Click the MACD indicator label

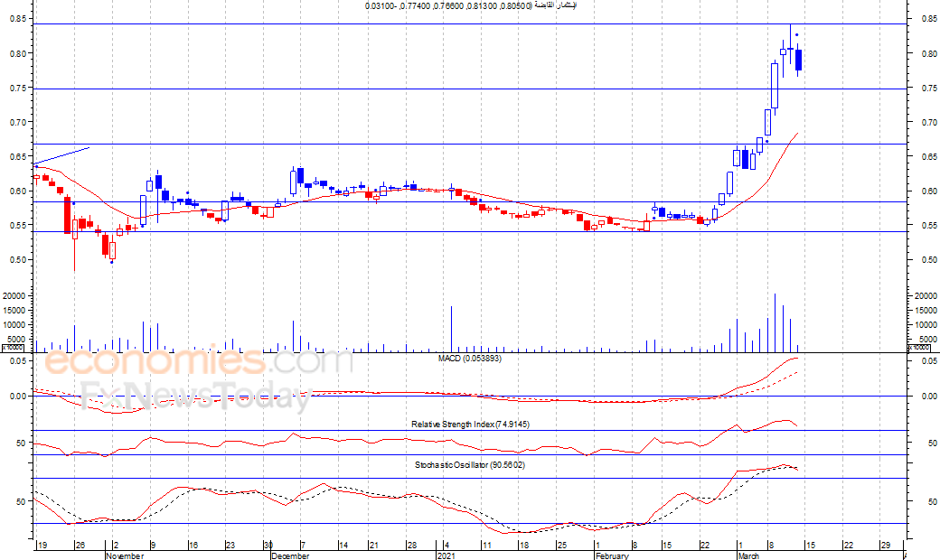(470, 359)
